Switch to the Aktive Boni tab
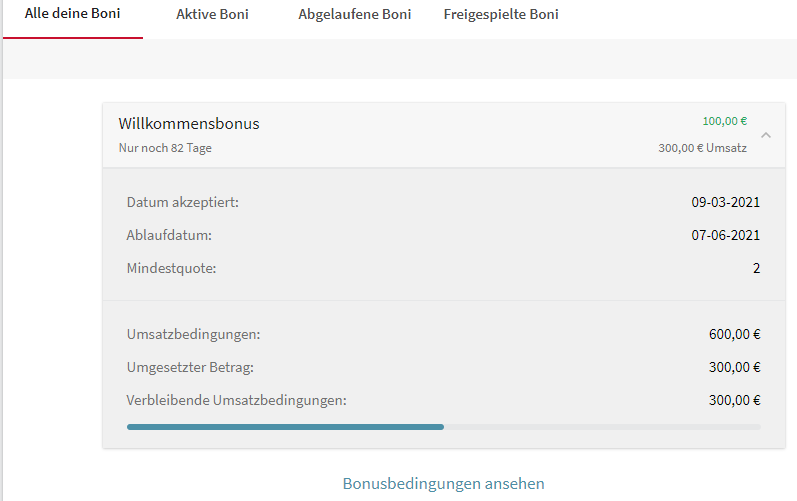The height and width of the screenshot is (501, 797). [212, 15]
